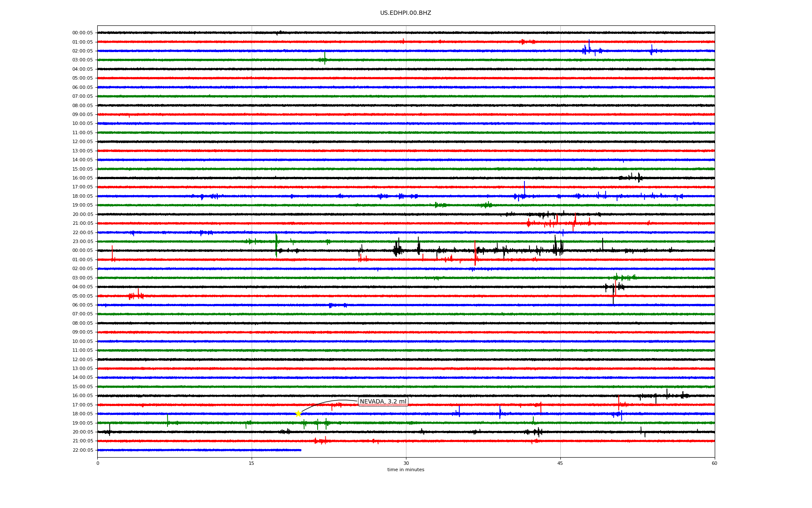The image size is (812, 508).
Task: Click the 06:00:05 label near the top
Action: point(82,88)
